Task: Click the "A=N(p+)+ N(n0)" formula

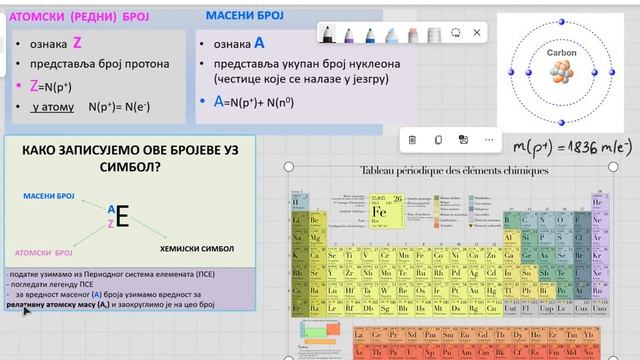Action: point(253,102)
